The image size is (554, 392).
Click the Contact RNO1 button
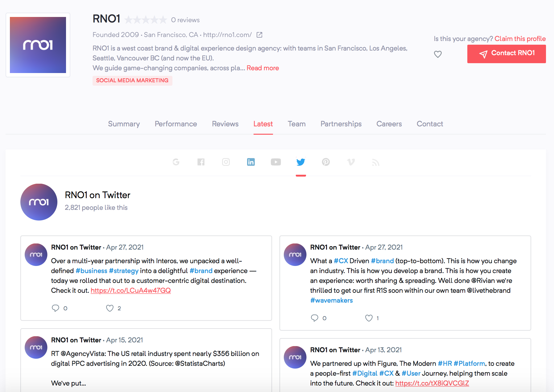pos(506,54)
